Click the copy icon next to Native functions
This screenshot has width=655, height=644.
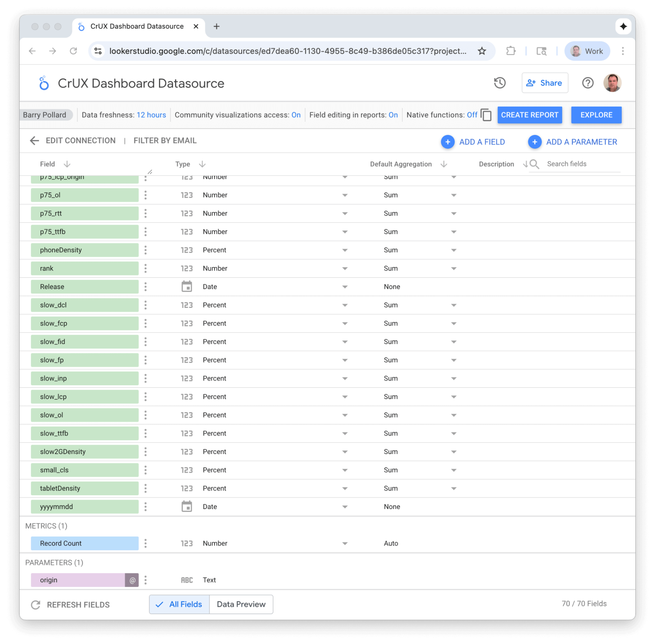486,115
